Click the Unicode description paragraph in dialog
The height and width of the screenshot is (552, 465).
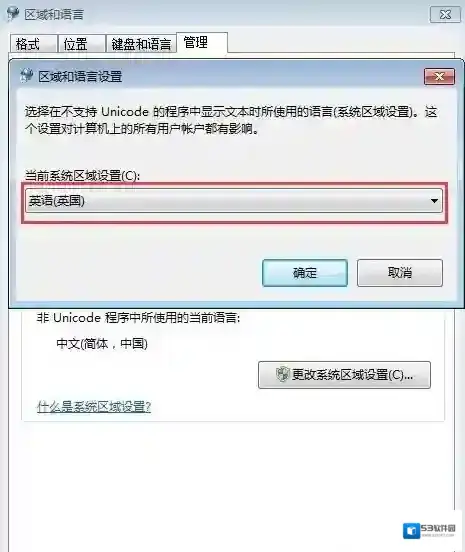[231, 120]
